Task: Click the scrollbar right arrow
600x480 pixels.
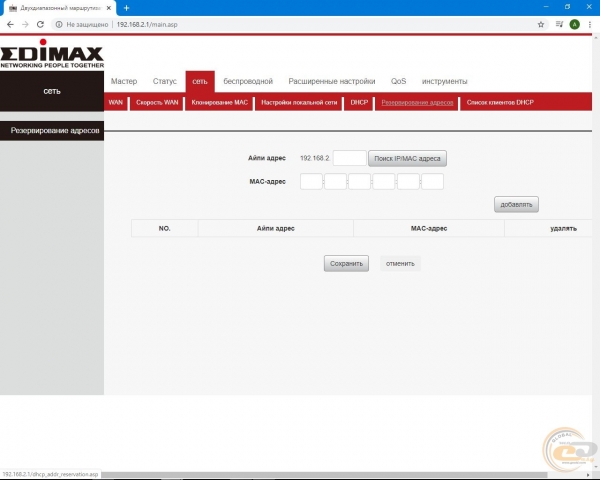Action: (x=588, y=475)
